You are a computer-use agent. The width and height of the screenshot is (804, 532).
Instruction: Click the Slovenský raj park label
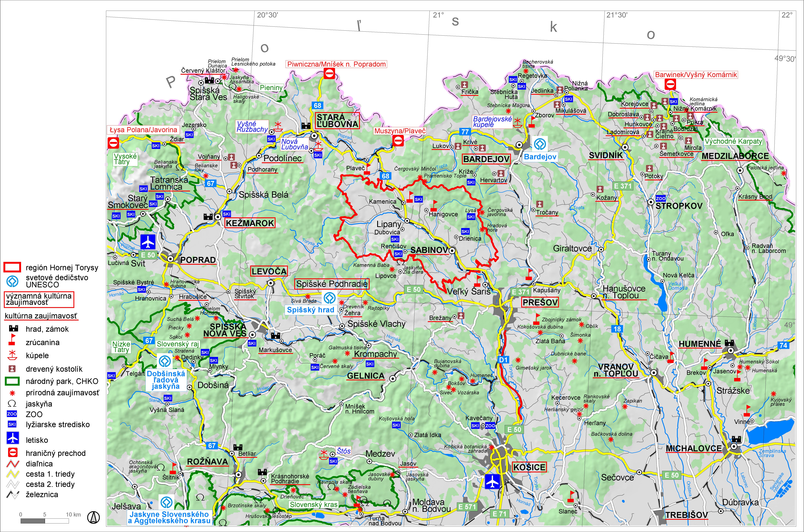pyautogui.click(x=178, y=344)
